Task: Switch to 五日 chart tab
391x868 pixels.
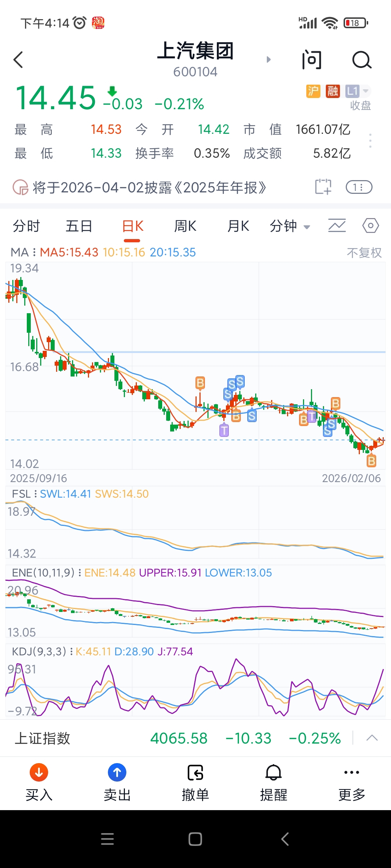Action: pos(79,226)
